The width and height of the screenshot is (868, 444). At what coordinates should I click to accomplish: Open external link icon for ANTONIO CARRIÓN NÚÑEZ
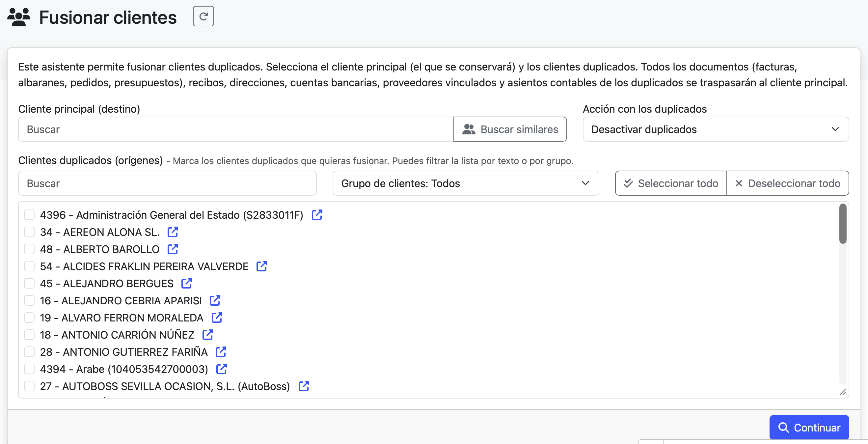[x=207, y=335]
